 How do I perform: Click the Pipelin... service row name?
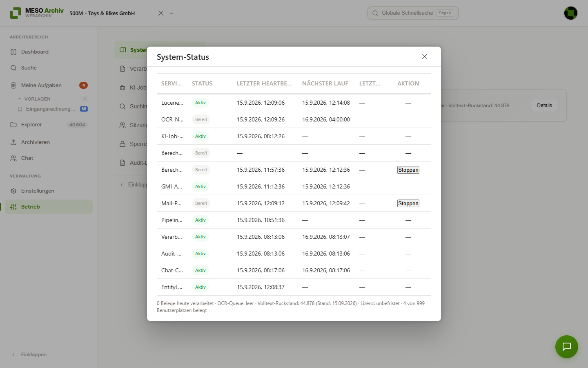[172, 220]
